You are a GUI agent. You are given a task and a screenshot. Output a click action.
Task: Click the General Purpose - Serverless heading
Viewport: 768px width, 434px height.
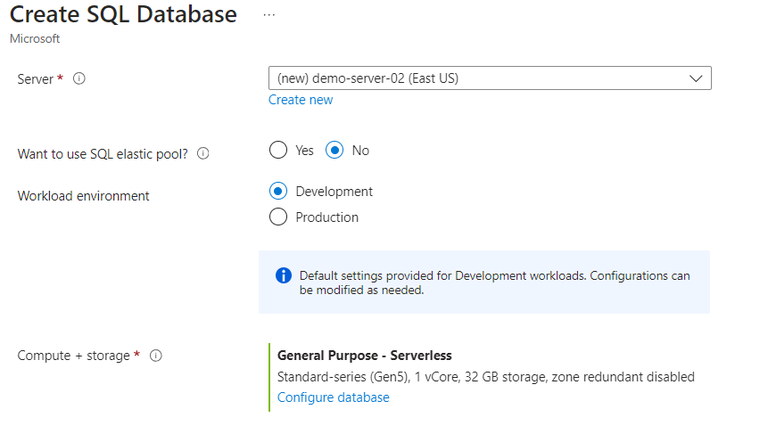pyautogui.click(x=364, y=355)
